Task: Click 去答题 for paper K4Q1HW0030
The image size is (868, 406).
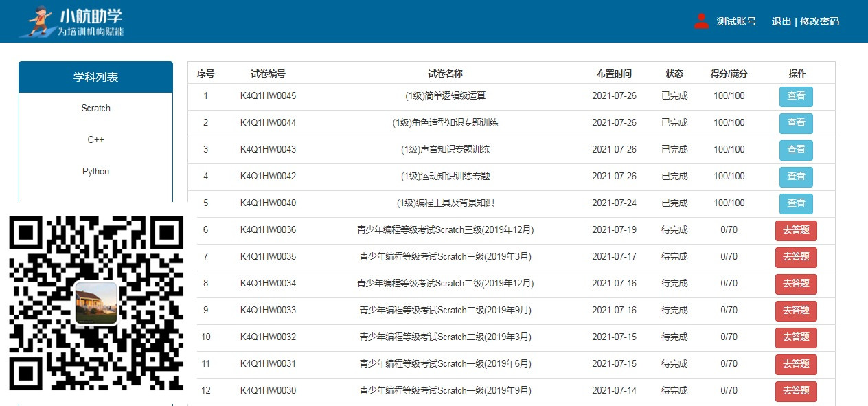Action: click(796, 391)
